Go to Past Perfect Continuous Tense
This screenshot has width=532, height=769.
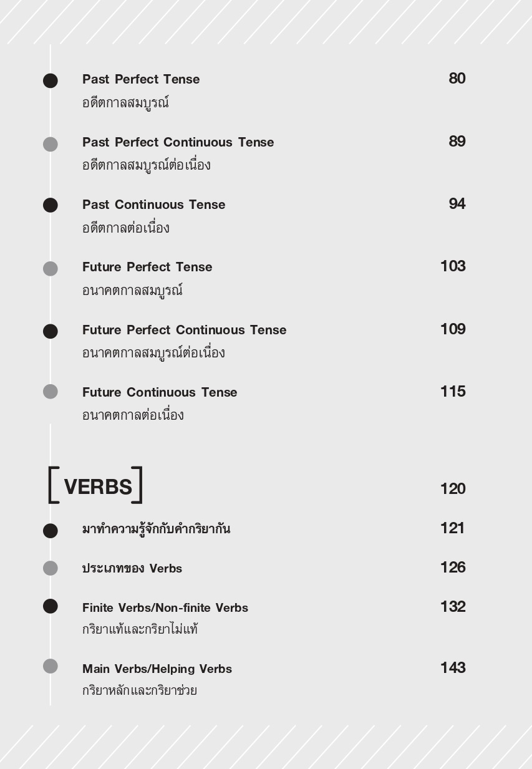[x=178, y=142]
